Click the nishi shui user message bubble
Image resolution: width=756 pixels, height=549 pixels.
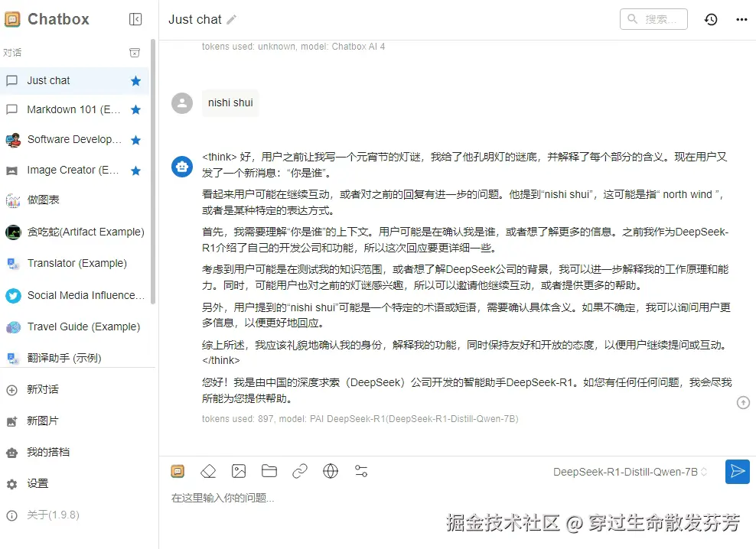coord(230,103)
